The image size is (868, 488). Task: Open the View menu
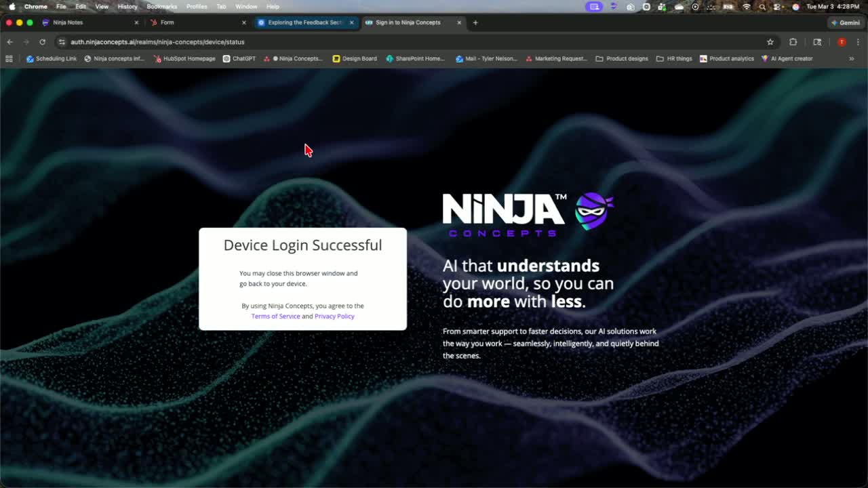tap(102, 6)
